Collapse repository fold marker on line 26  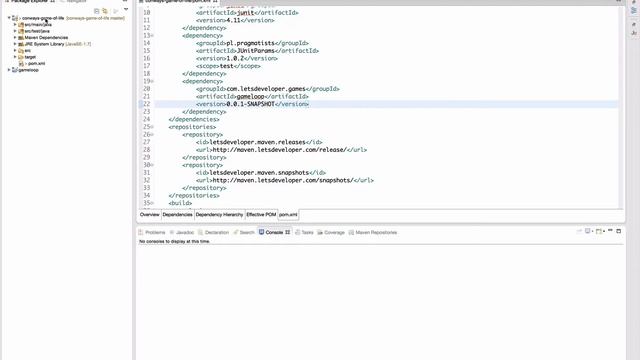point(153,134)
